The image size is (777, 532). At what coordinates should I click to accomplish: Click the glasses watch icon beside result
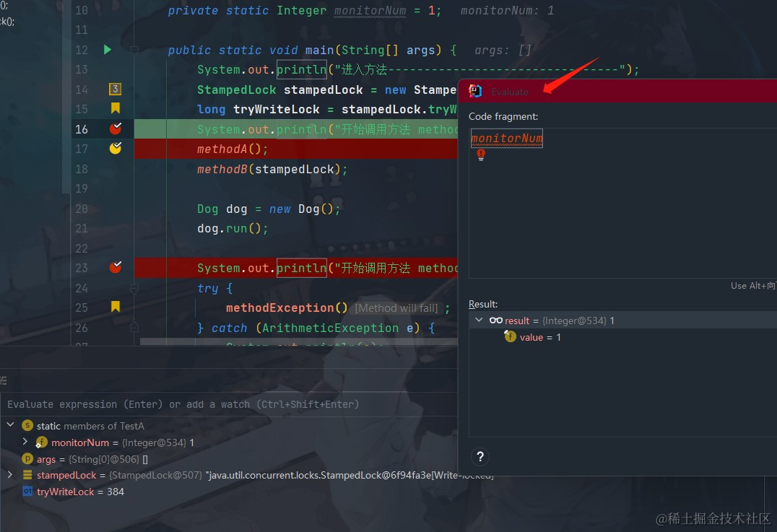[x=496, y=320]
